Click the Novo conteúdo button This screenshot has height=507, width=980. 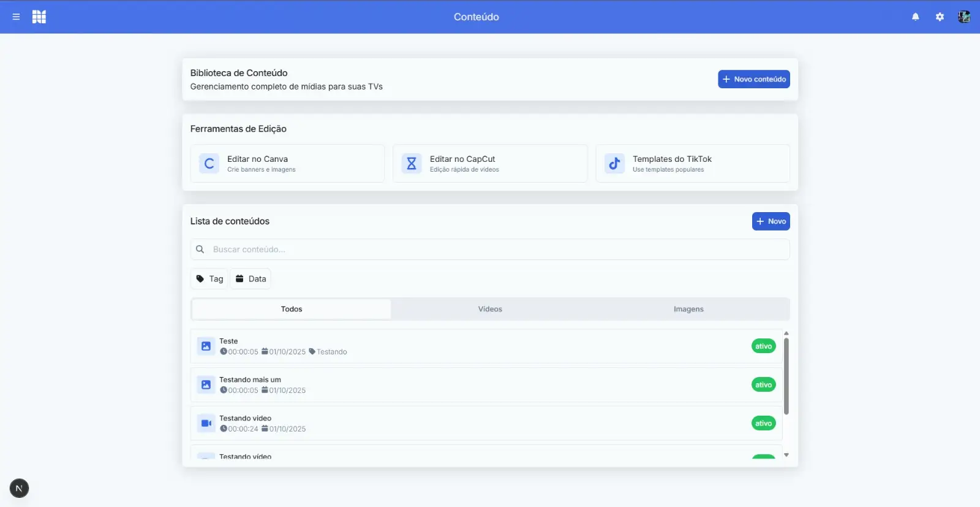(x=753, y=79)
